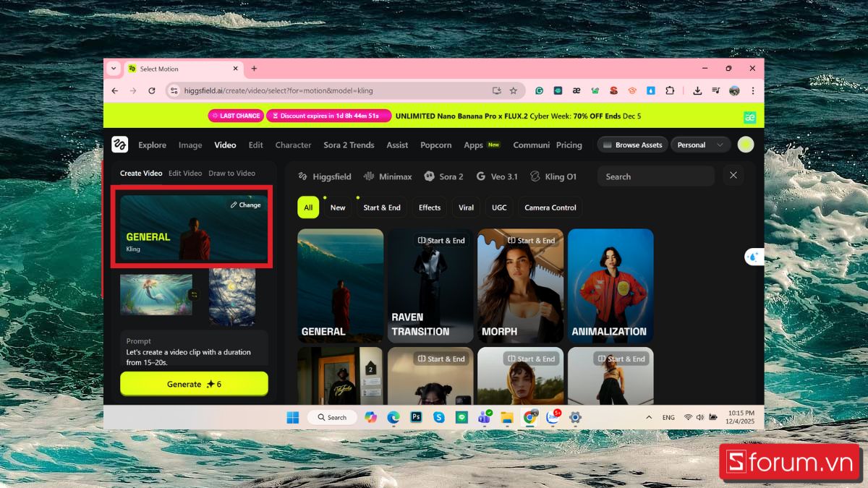868x488 pixels.
Task: Click the mermaid start frame thumbnail
Action: tap(156, 294)
